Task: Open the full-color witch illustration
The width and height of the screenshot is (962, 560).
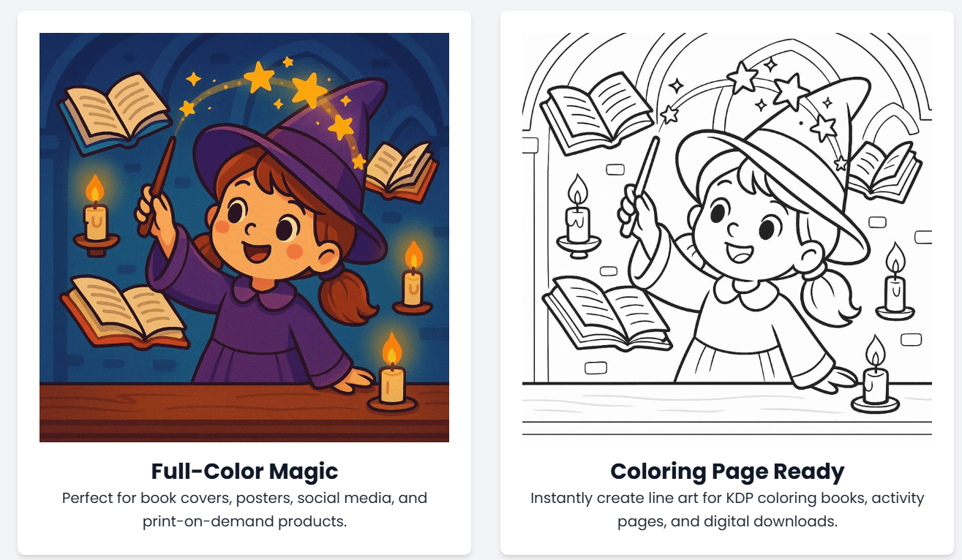Action: (x=244, y=237)
